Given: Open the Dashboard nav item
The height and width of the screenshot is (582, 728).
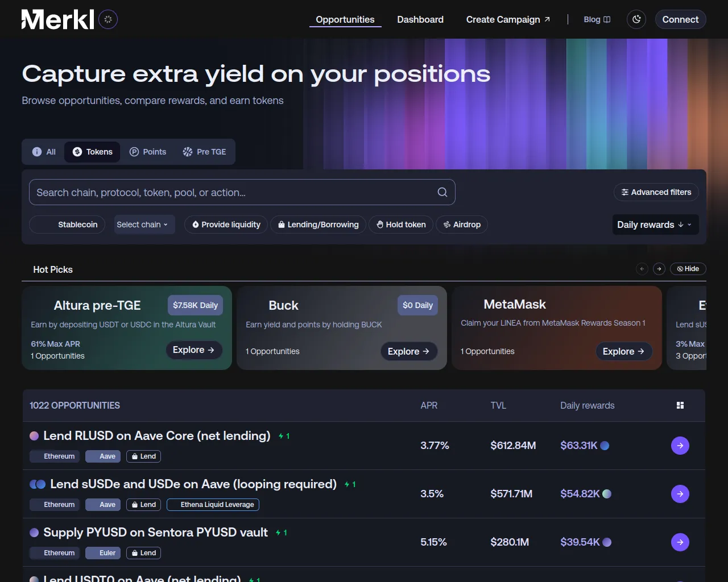Looking at the screenshot, I should (x=420, y=19).
